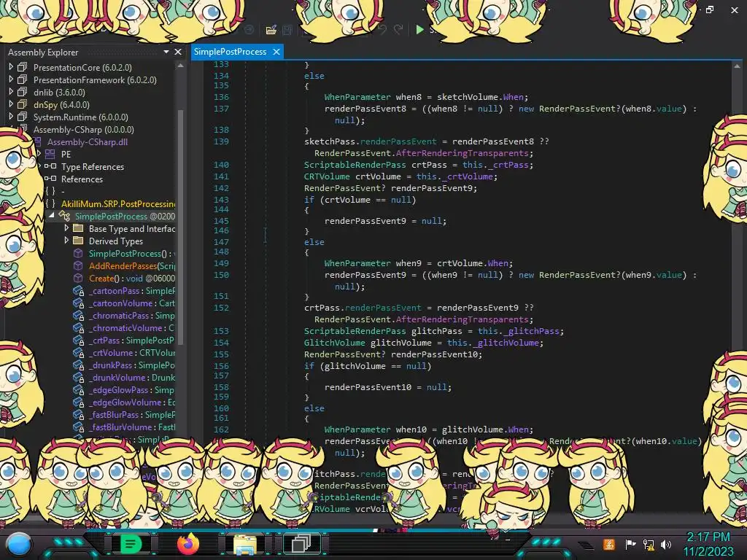Expand the Derived Types folder
The image size is (747, 560).
point(66,241)
